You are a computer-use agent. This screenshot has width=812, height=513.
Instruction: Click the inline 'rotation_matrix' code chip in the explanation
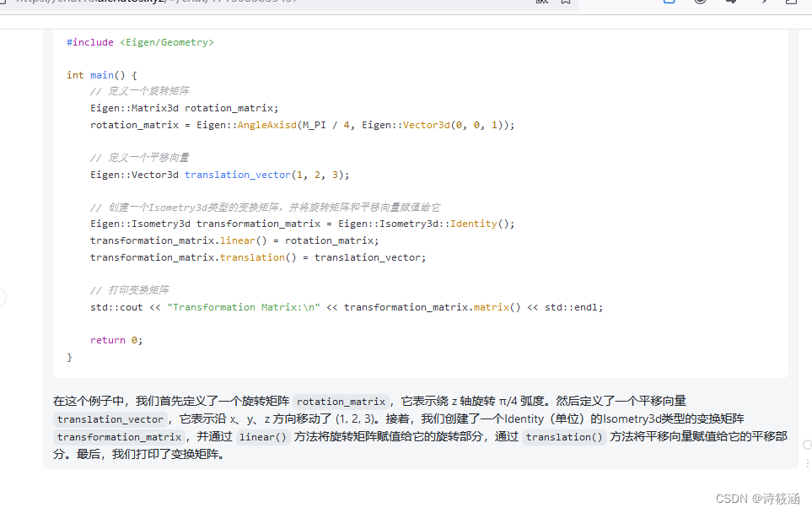point(341,402)
